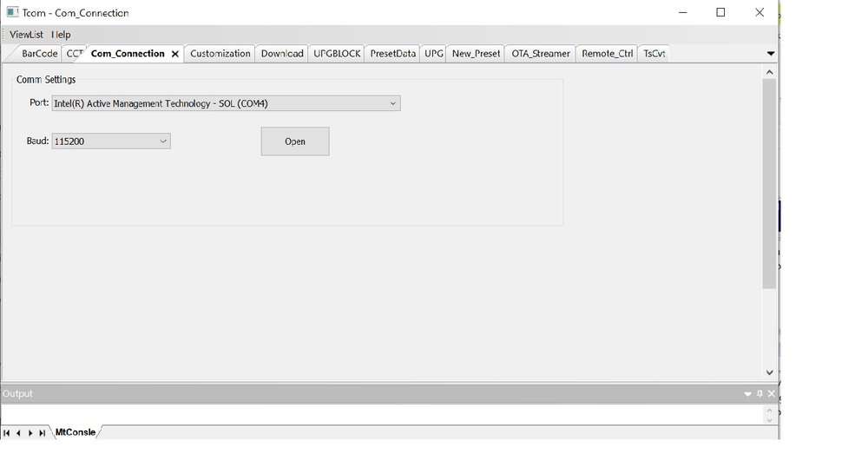The height and width of the screenshot is (467, 868).
Task: Select the Com_Connection tab
Action: click(128, 54)
